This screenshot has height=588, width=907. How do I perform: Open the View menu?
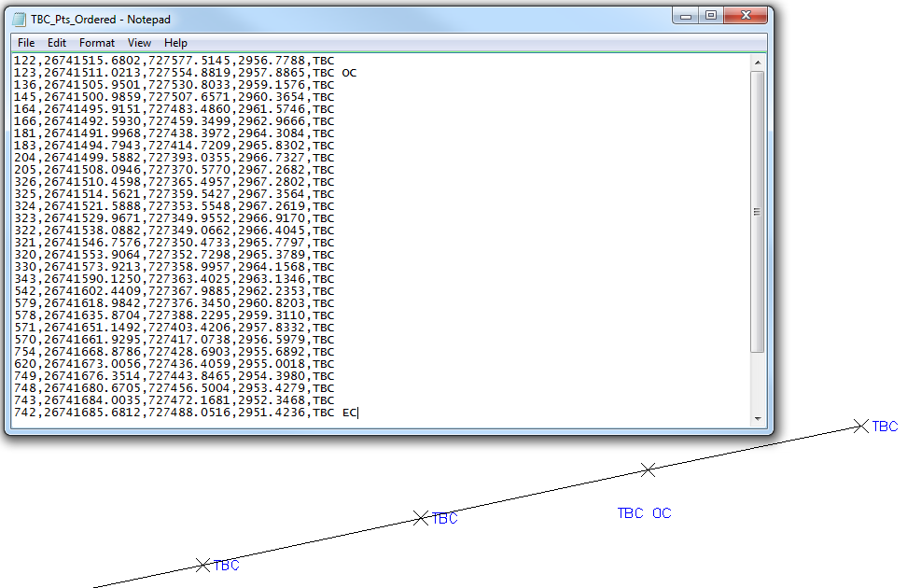(138, 42)
